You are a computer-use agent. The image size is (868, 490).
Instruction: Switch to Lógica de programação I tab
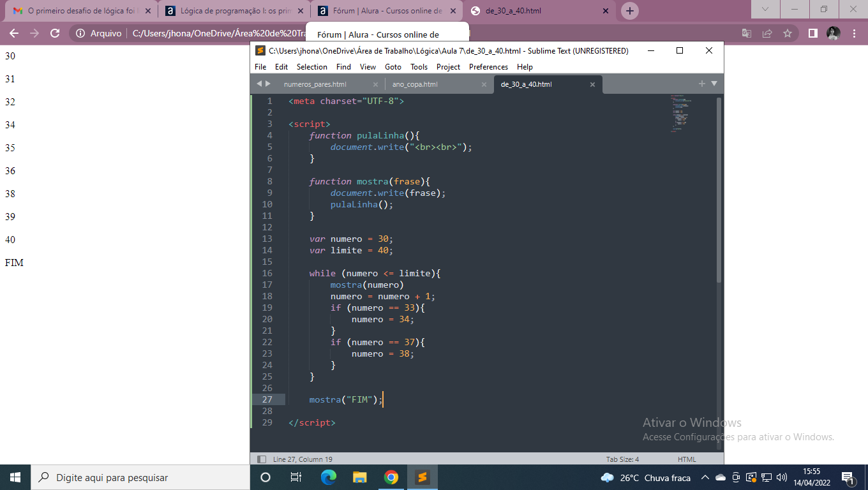pyautogui.click(x=234, y=11)
